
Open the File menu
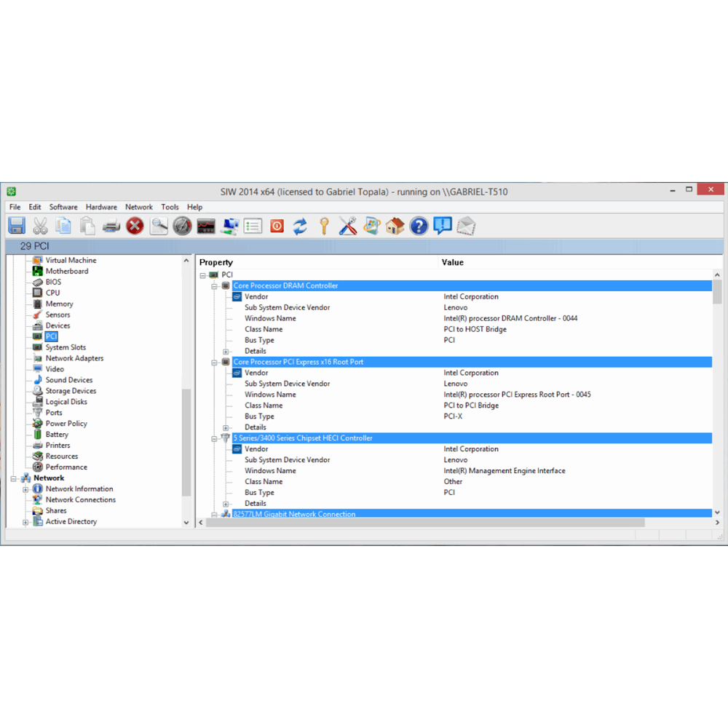(x=15, y=207)
